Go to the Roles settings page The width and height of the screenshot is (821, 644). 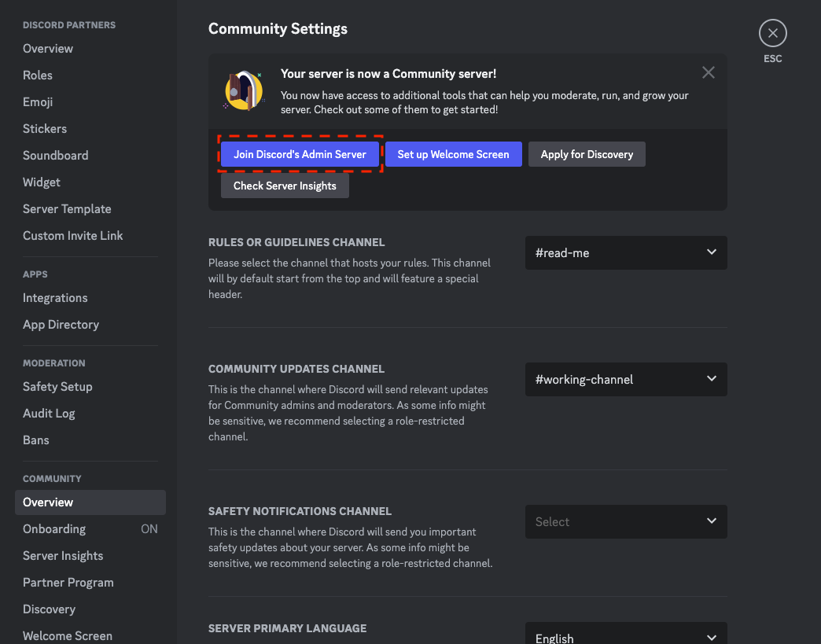click(x=38, y=75)
